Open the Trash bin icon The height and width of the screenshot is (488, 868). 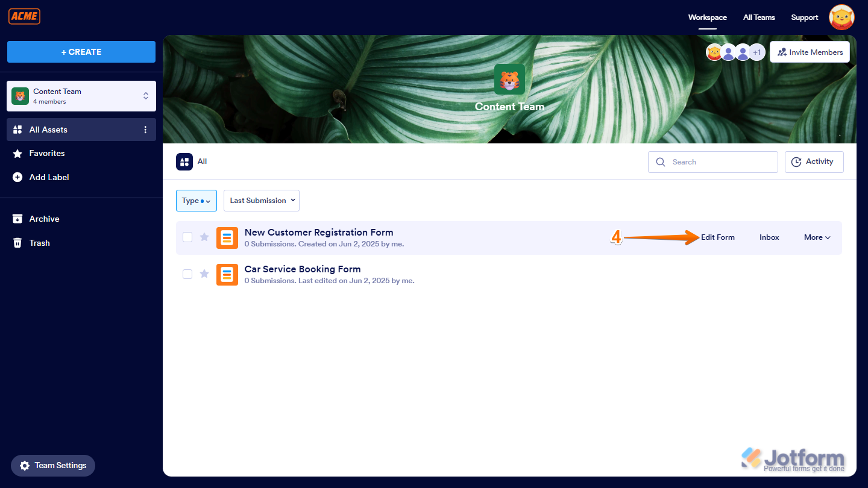point(18,243)
